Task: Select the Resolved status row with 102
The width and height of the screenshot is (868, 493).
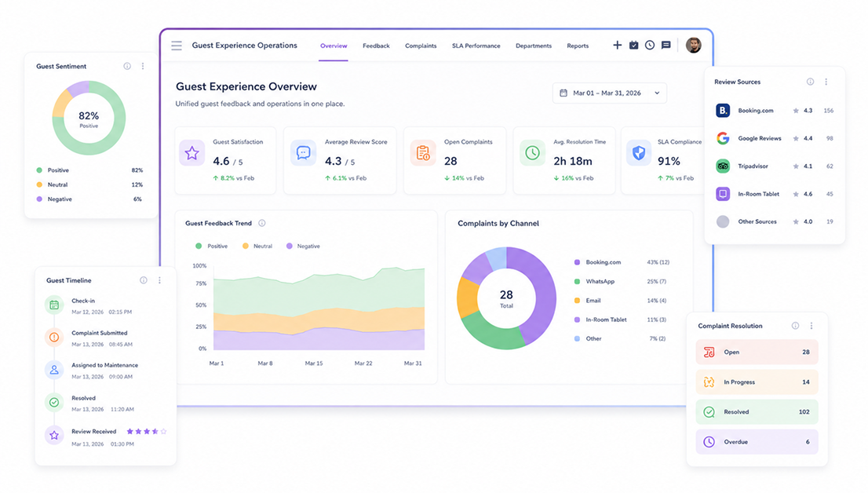Action: click(x=757, y=411)
